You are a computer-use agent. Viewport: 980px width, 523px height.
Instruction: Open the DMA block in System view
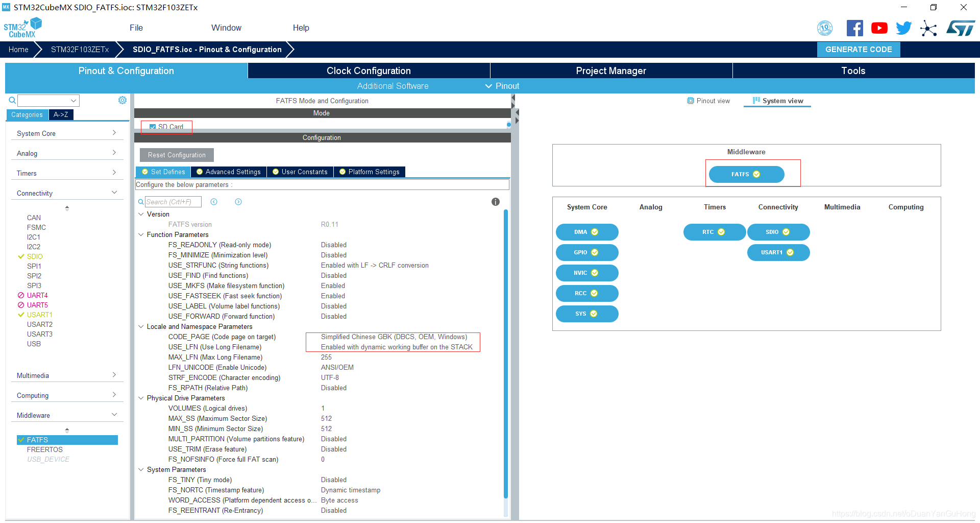click(587, 232)
